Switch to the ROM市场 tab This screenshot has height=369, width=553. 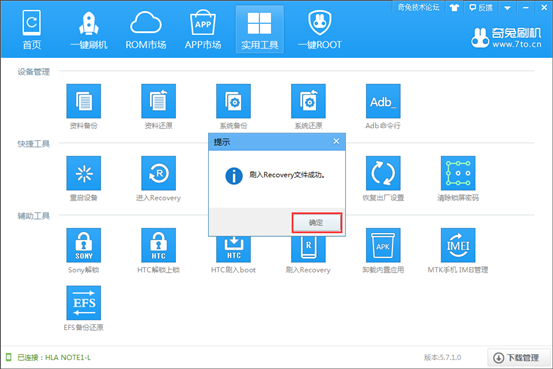[146, 30]
